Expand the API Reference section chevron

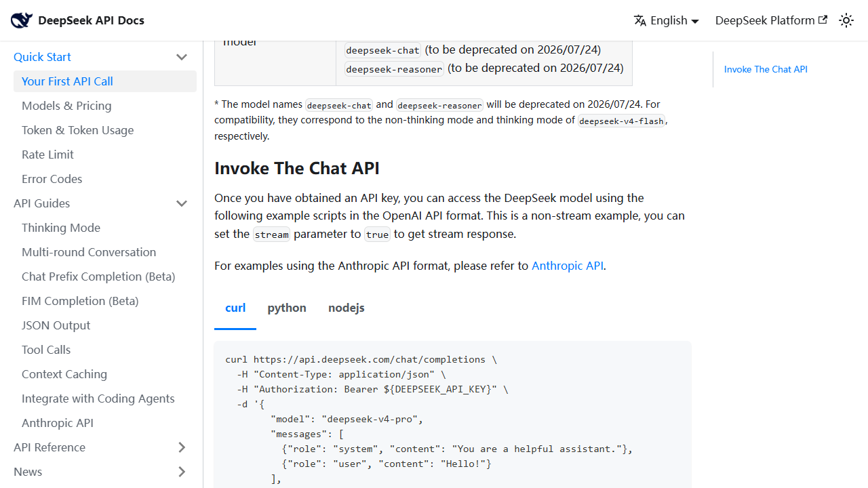point(182,447)
